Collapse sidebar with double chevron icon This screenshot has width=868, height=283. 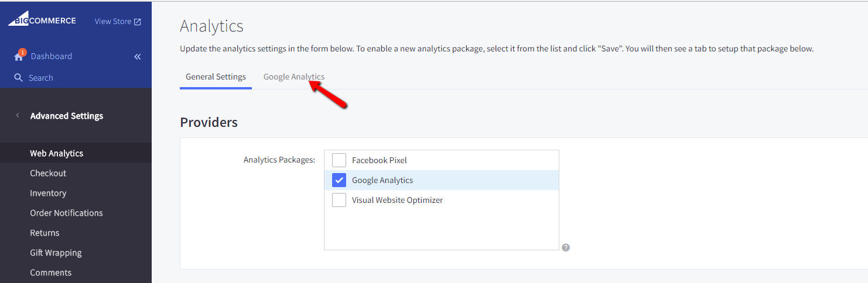click(138, 57)
